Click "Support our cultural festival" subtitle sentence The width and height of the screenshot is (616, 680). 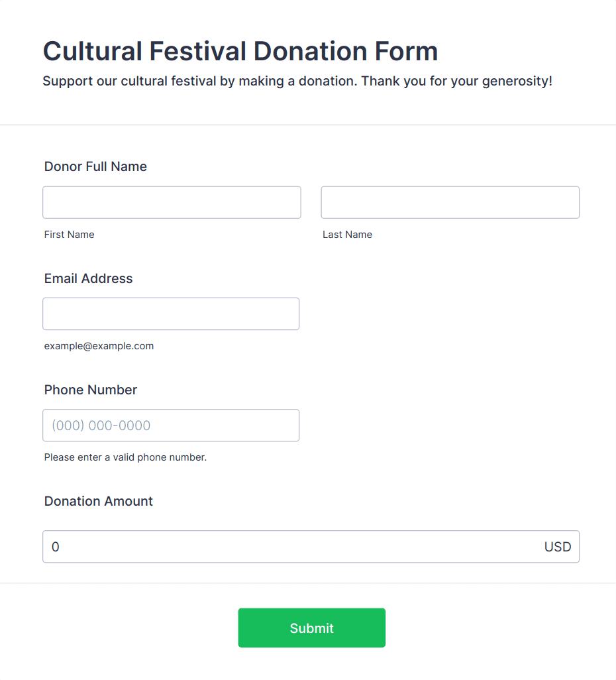[x=200, y=82]
